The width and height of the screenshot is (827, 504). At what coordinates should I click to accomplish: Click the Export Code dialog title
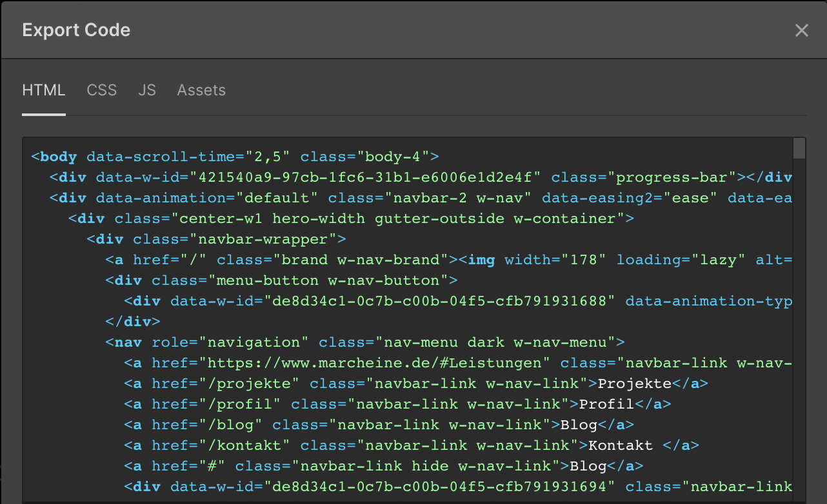76,30
